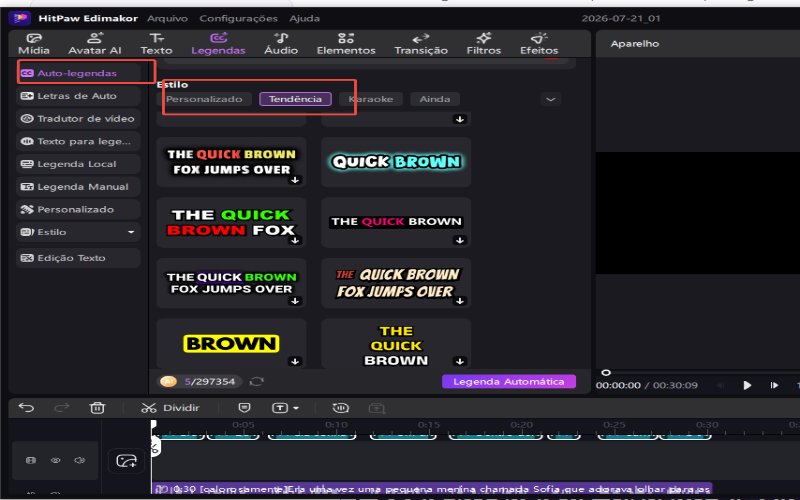Viewport: 800px width, 500px height.
Task: Open the Avatar AI tab
Action: [95, 44]
